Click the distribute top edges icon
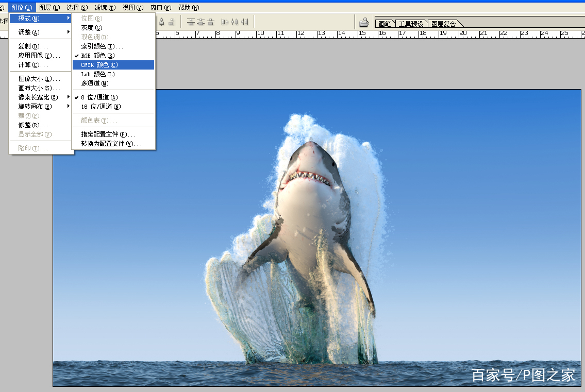This screenshot has width=585, height=392. point(191,22)
